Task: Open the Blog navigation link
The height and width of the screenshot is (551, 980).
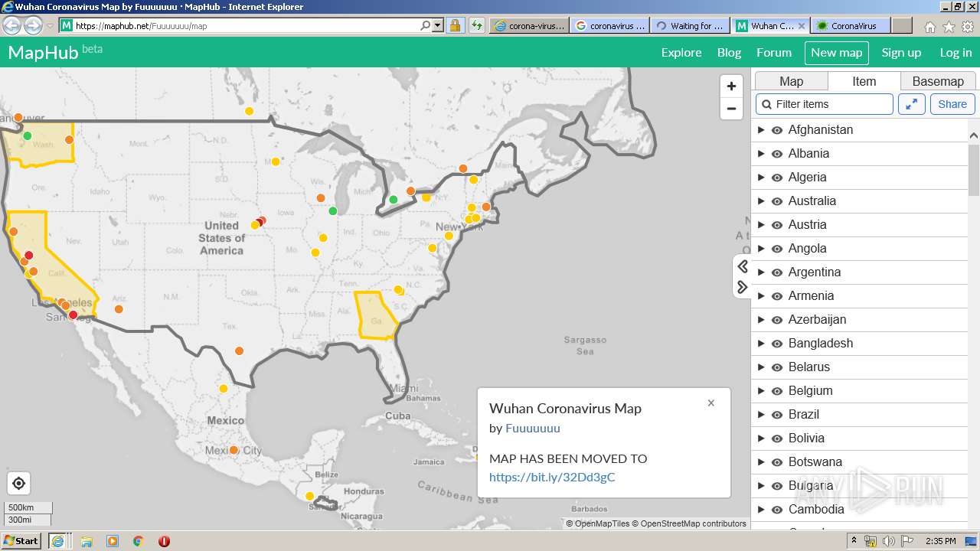Action: click(729, 53)
